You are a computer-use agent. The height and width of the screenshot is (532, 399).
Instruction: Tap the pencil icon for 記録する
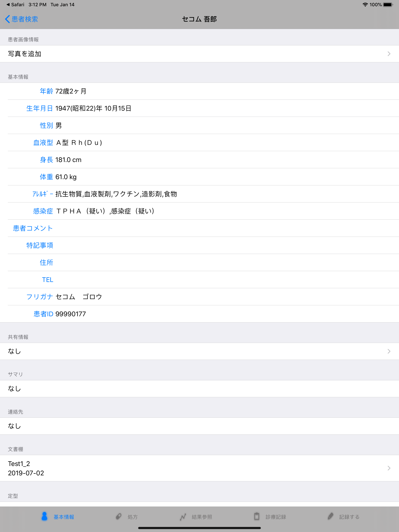tap(330, 516)
